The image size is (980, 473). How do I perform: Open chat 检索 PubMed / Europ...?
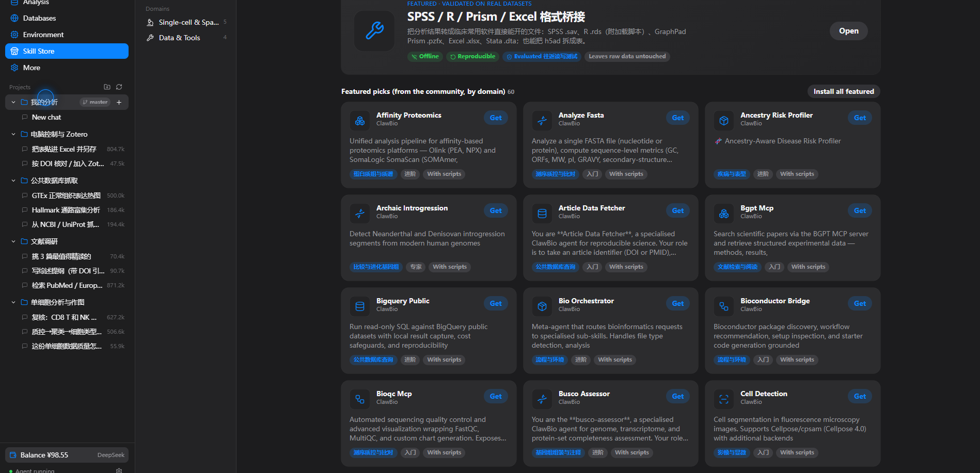tap(73, 285)
